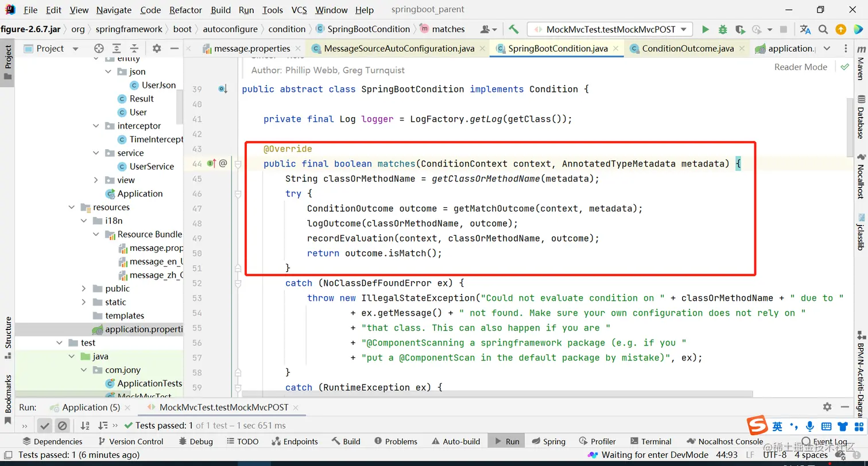Open the Nocalhost side tool window

coord(861,176)
